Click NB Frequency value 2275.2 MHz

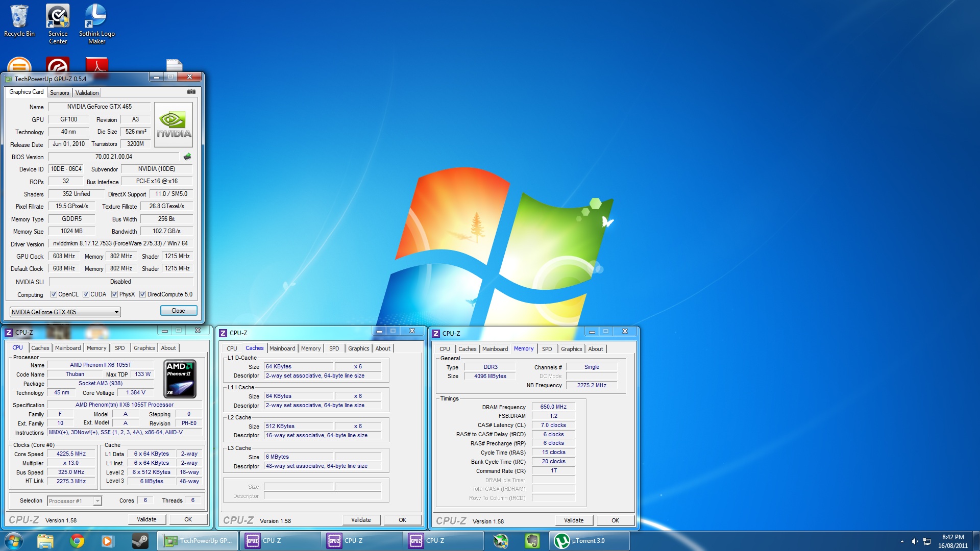(x=592, y=385)
